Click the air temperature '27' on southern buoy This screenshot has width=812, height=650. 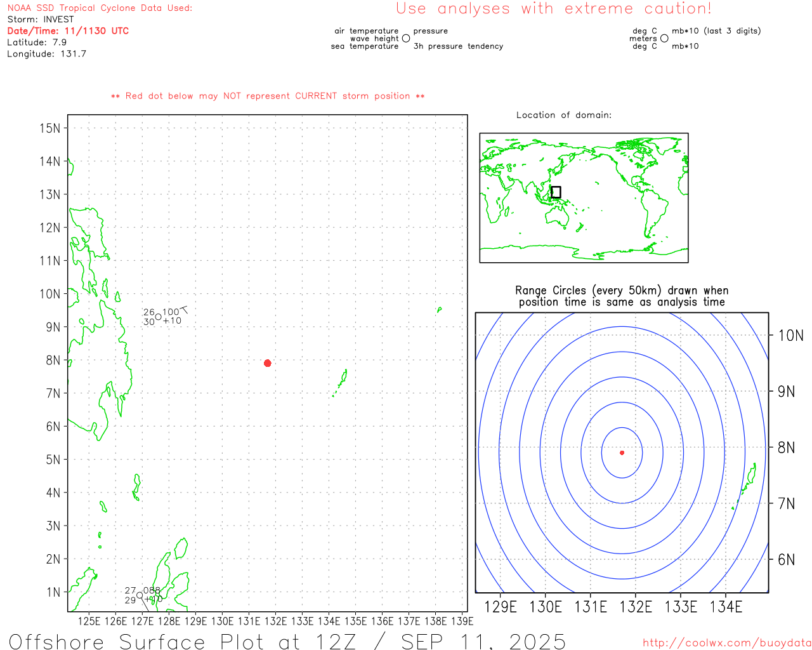(x=130, y=590)
